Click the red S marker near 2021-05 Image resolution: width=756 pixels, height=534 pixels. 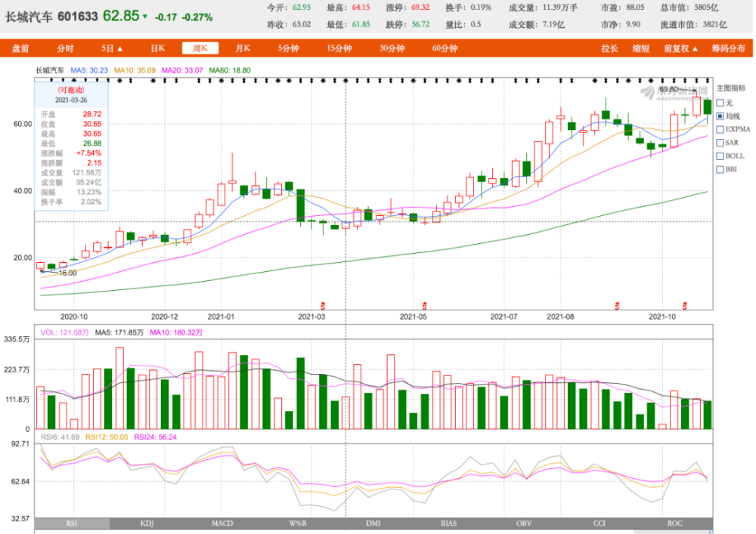coord(425,306)
